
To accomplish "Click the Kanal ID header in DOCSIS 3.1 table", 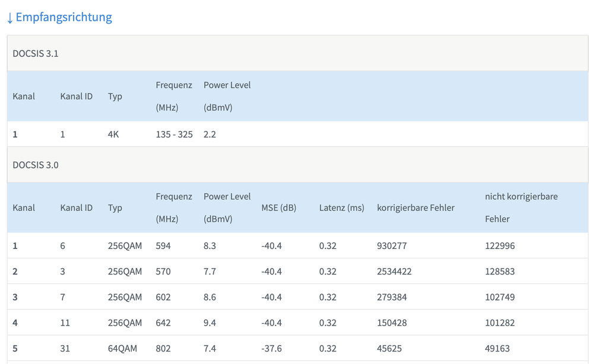I will [77, 96].
